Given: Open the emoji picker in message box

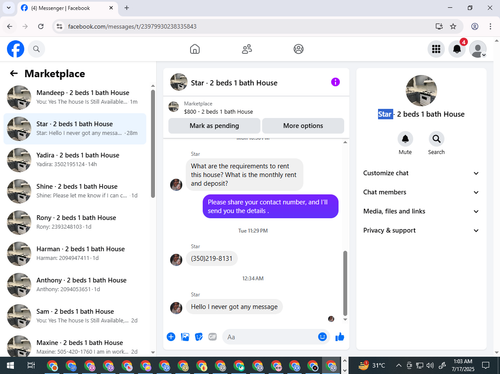Looking at the screenshot, I should point(322,337).
